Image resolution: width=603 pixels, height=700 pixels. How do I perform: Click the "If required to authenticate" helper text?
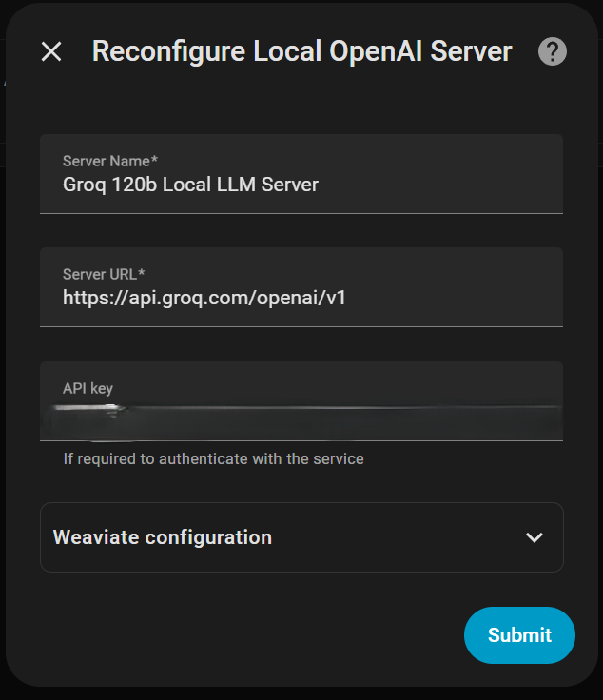pyautogui.click(x=213, y=458)
